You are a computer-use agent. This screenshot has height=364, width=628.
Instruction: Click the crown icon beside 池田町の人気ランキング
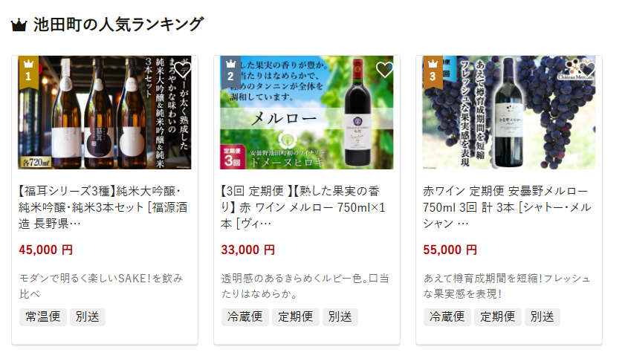[19, 25]
